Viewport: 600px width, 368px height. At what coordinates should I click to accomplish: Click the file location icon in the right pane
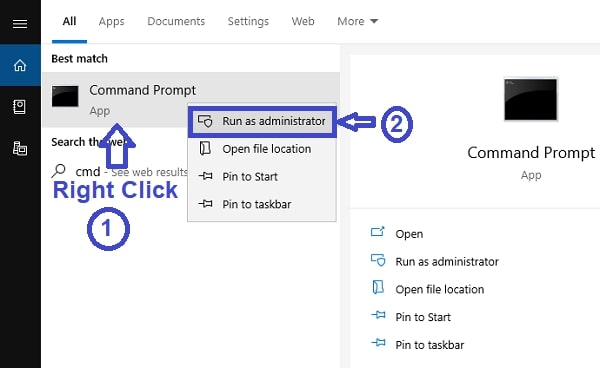point(378,287)
